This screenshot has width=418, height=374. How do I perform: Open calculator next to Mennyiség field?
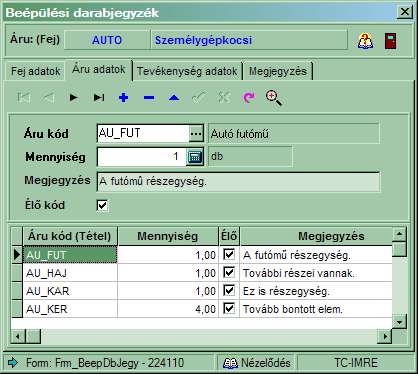point(195,156)
